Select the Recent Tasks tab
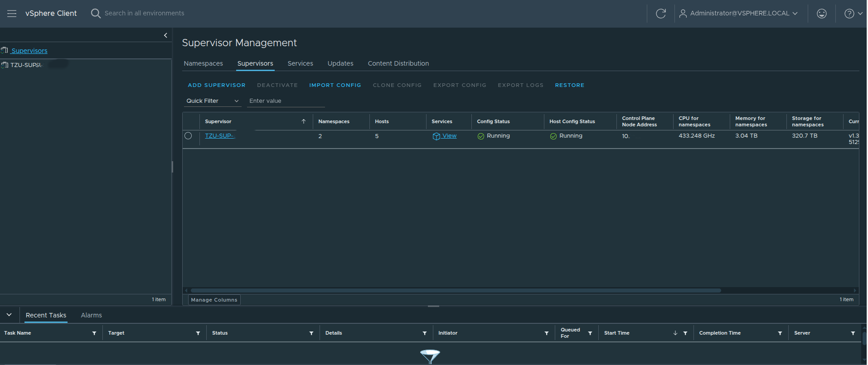The height and width of the screenshot is (365, 868). pos(46,315)
